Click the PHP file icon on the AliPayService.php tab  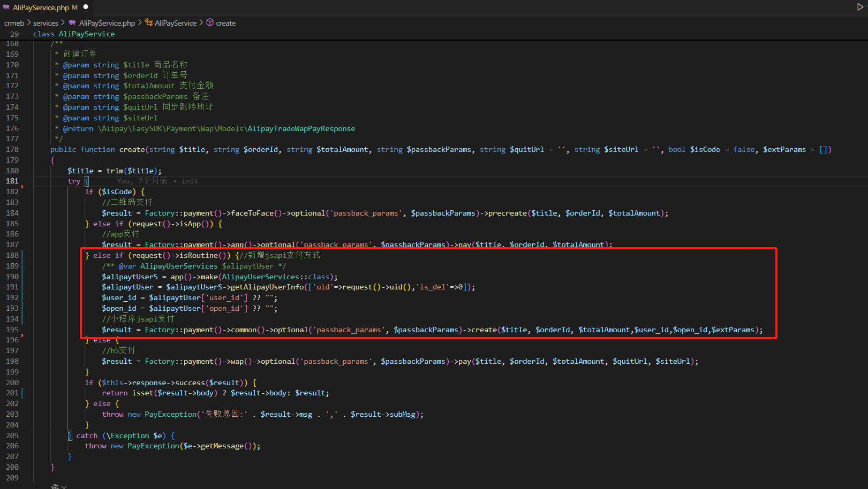(x=6, y=7)
